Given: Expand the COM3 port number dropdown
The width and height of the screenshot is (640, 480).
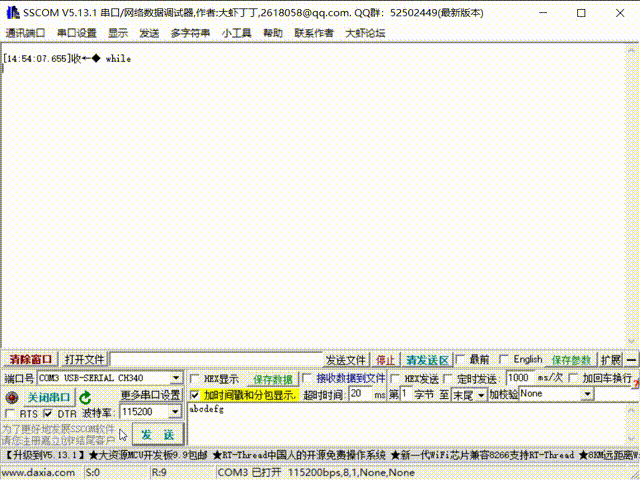Looking at the screenshot, I should coord(177,379).
